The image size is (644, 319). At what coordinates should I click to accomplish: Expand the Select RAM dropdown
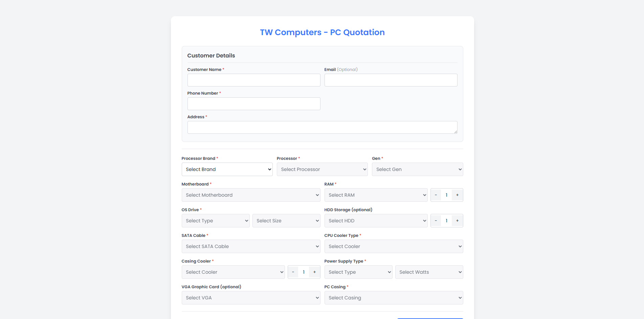coord(376,195)
